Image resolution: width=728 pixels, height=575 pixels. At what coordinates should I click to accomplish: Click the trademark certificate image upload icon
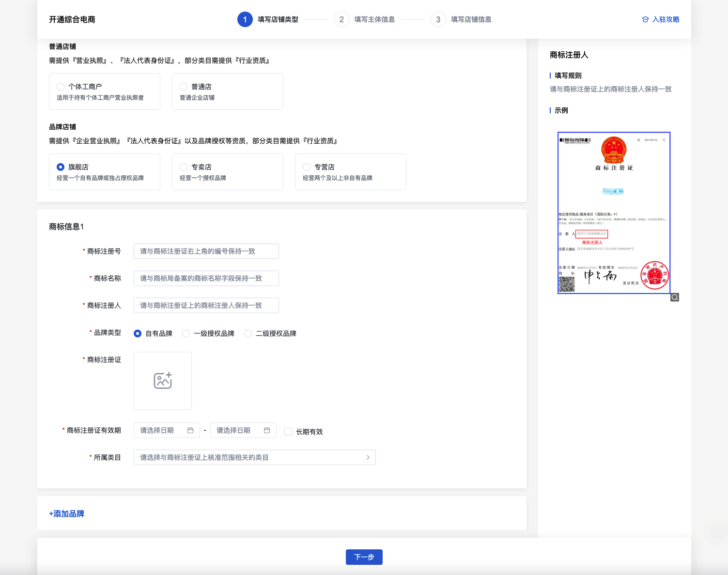coord(163,381)
